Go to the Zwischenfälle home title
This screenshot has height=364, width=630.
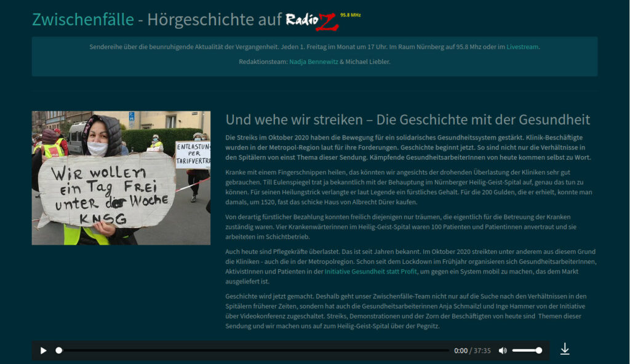[x=82, y=20]
